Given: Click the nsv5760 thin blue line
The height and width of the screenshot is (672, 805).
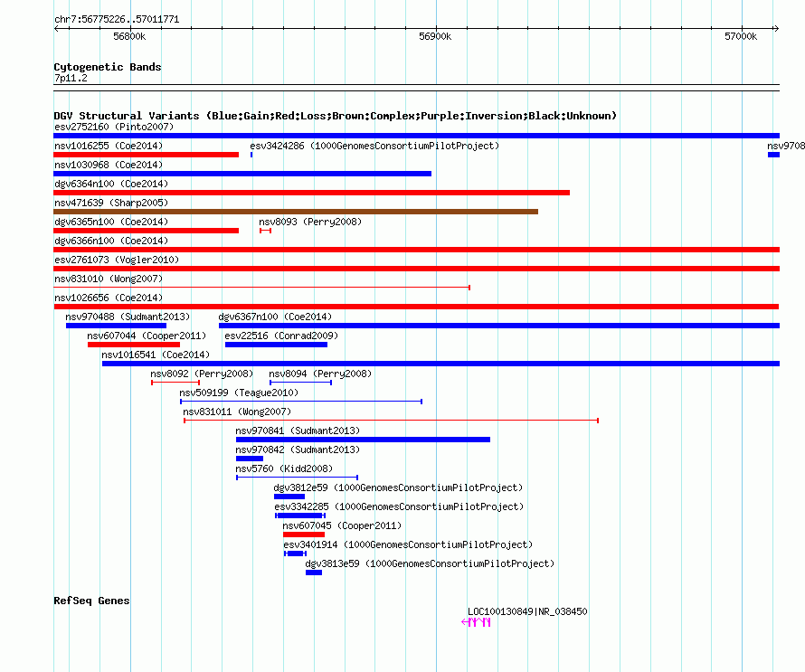Looking at the screenshot, I should (x=298, y=478).
